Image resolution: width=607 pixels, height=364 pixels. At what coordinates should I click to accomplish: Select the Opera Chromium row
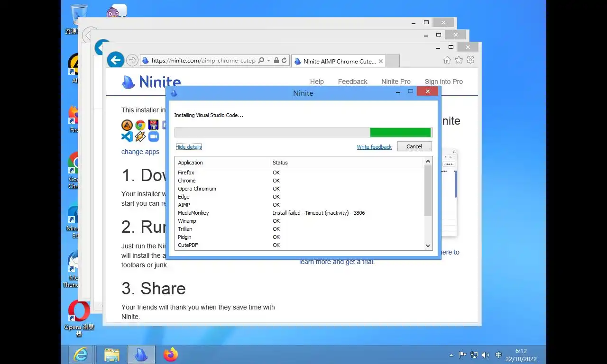point(299,189)
